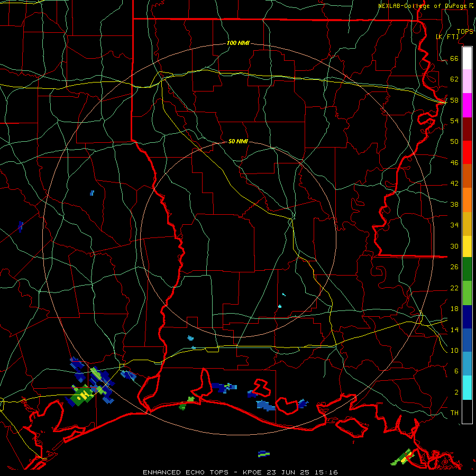Screen dimensions: 476x476
Task: Click the '54' legend value
Action: pos(454,121)
